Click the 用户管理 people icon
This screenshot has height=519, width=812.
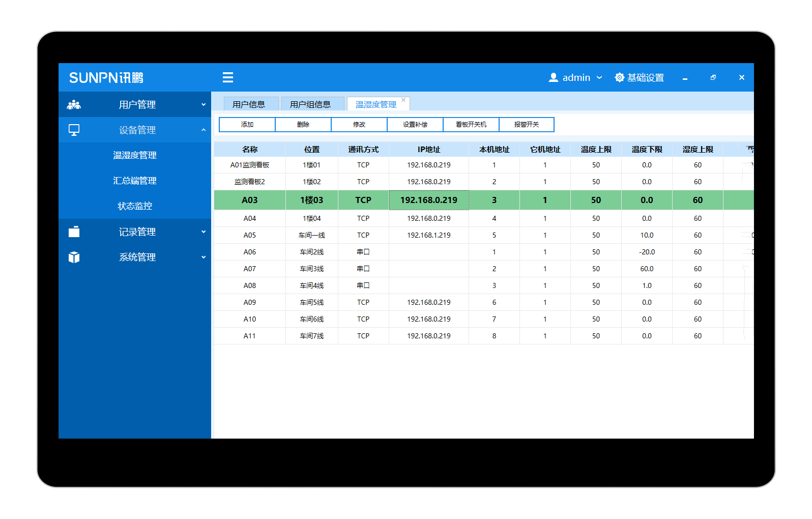tap(74, 104)
